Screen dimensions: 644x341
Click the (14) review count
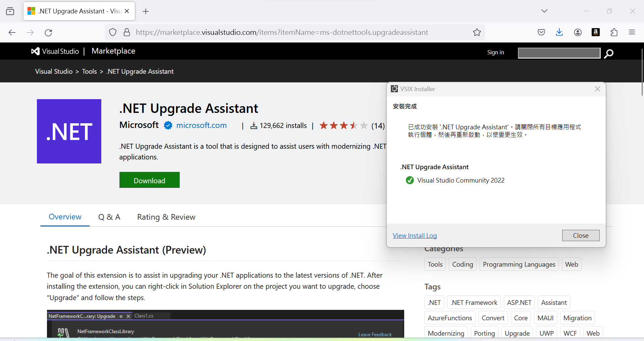click(378, 126)
